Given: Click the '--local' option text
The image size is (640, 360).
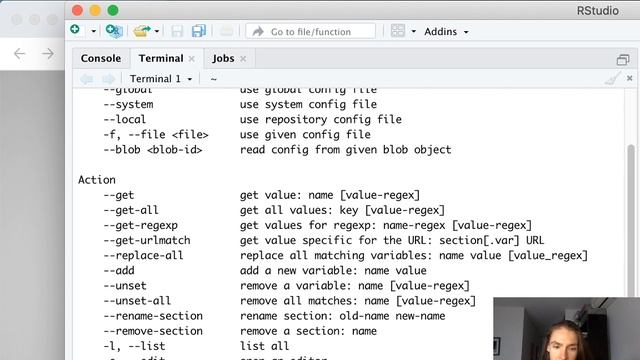Looking at the screenshot, I should (124, 120).
